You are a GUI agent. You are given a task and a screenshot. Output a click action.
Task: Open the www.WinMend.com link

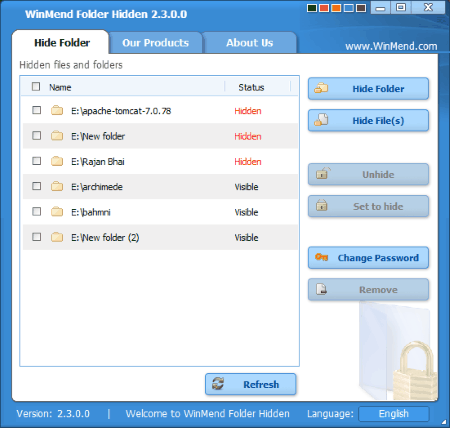pyautogui.click(x=391, y=46)
